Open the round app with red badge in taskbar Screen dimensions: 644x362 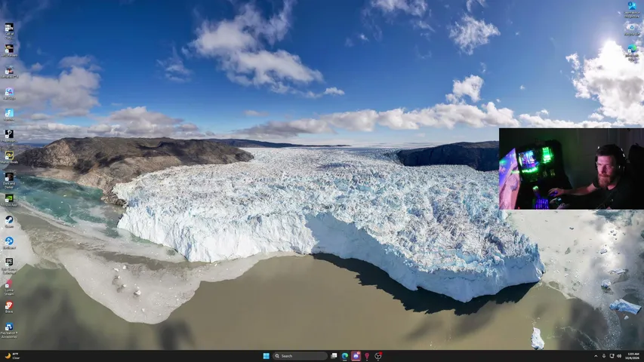378,356
